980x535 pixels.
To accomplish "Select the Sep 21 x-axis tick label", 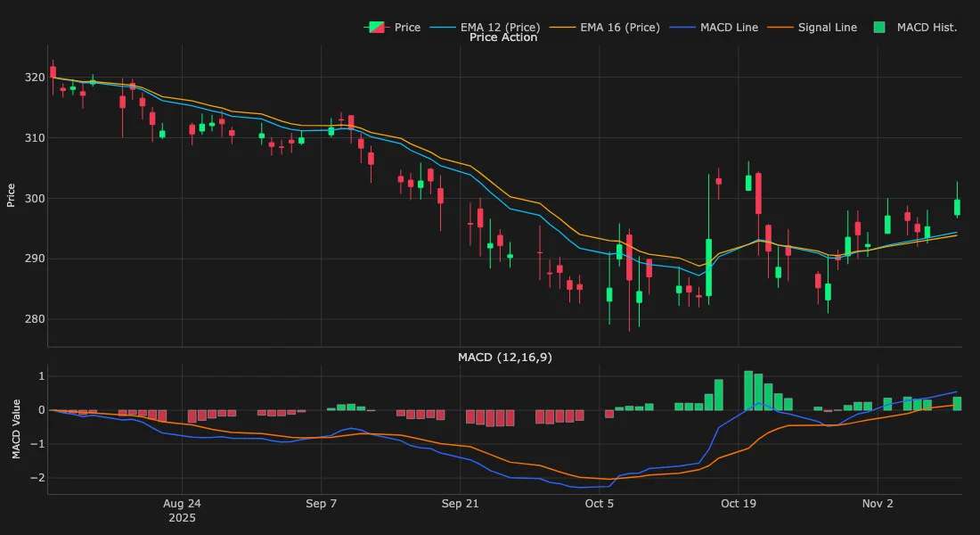I will coord(460,504).
